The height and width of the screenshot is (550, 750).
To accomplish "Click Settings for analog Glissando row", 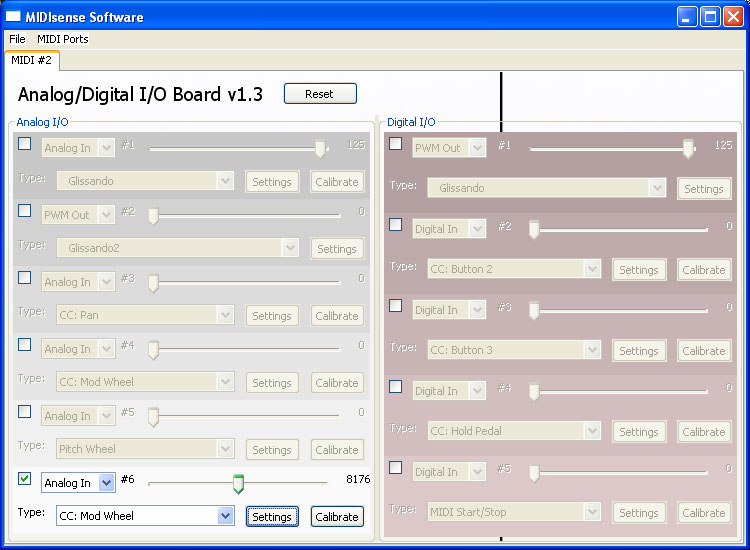I will point(272,182).
